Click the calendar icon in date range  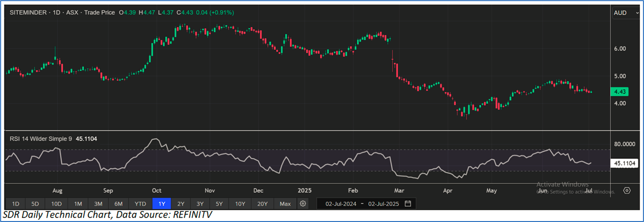point(408,204)
